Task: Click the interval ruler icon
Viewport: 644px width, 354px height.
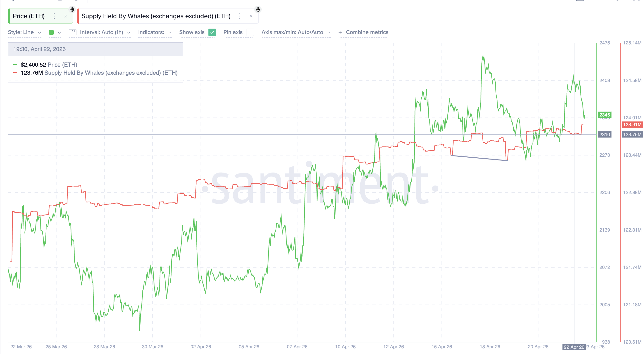Action: point(72,32)
